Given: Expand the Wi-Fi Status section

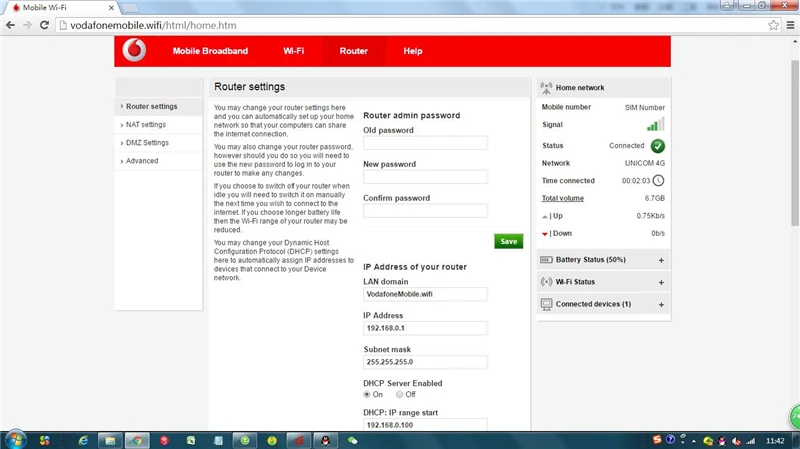Looking at the screenshot, I should click(661, 282).
